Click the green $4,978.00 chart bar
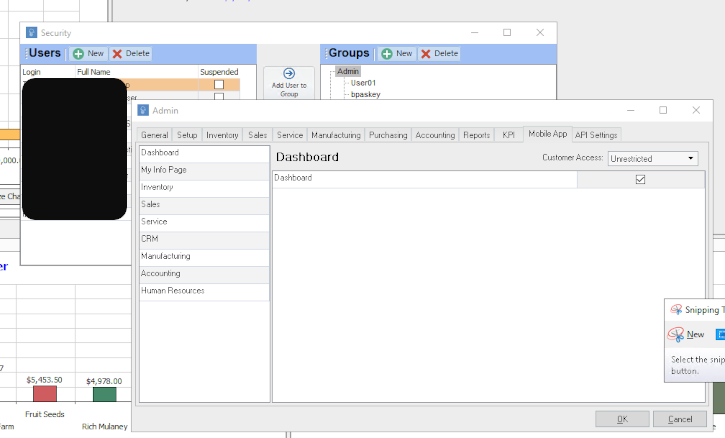The image size is (725, 438). pyautogui.click(x=104, y=395)
